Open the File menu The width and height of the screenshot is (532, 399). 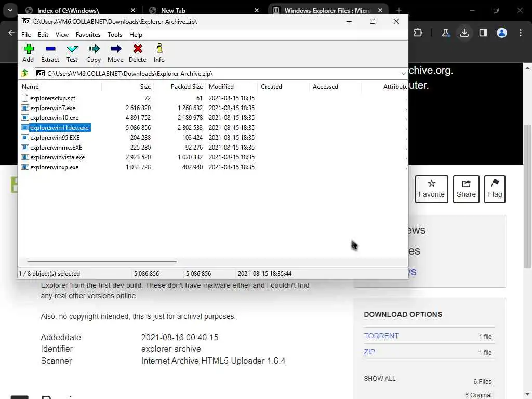[x=26, y=35]
